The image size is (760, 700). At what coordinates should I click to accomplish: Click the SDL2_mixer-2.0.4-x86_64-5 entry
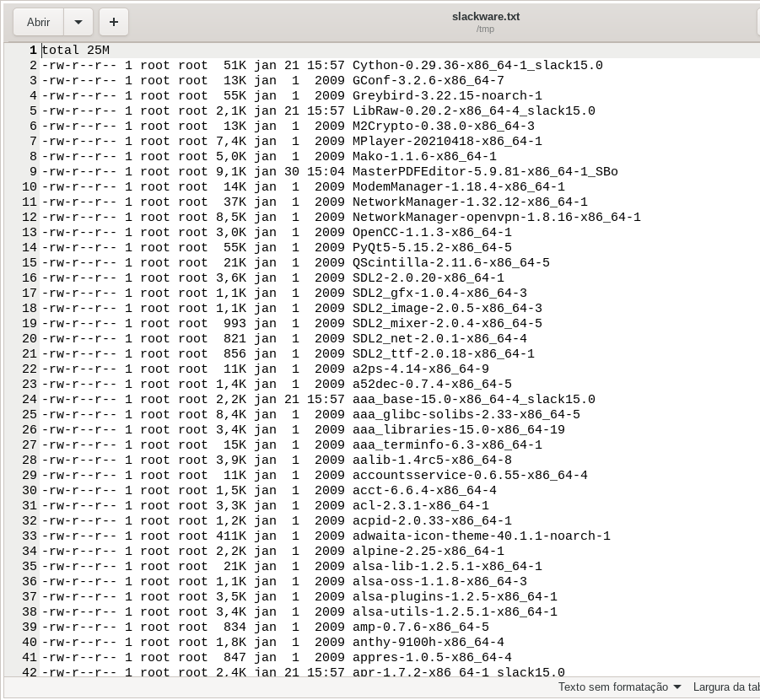pos(447,323)
